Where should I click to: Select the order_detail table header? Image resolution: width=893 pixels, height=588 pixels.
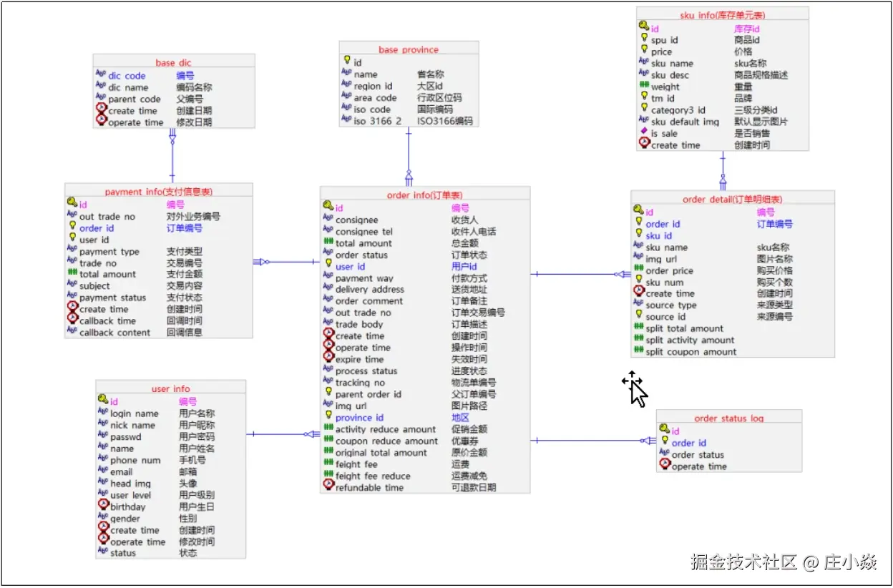pos(732,199)
